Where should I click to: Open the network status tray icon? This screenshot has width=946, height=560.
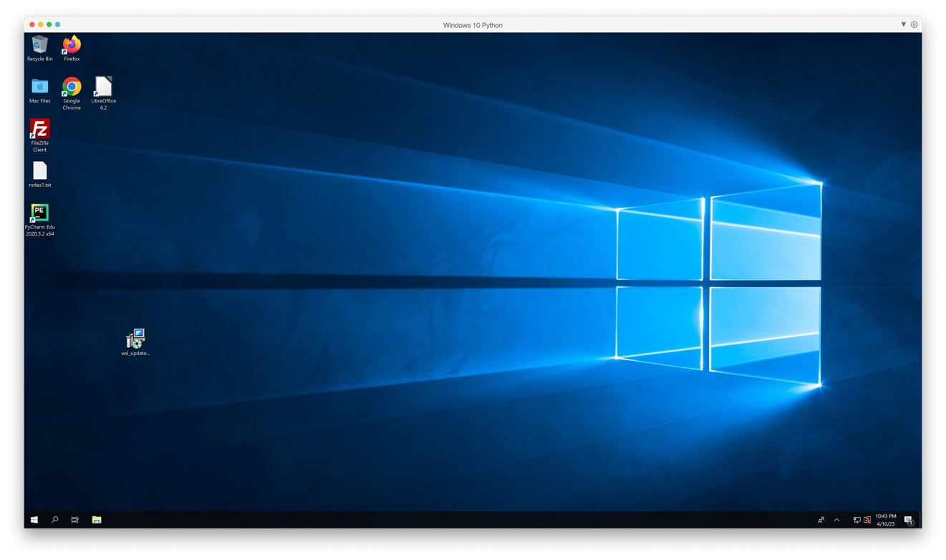coord(856,520)
